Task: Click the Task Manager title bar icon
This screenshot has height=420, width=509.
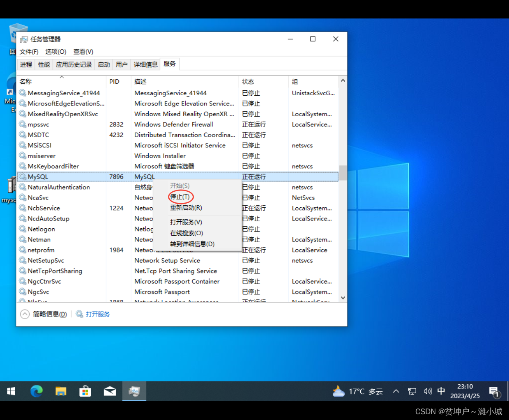Action: click(24, 39)
